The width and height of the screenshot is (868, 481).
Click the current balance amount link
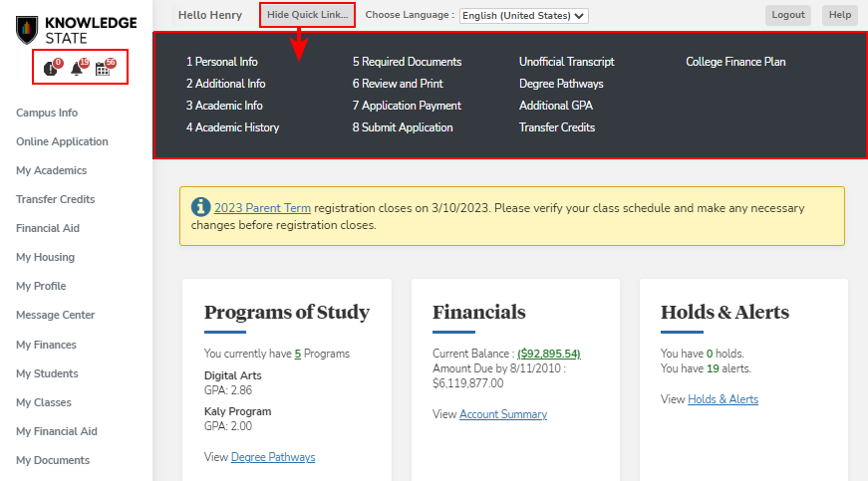[x=549, y=354]
